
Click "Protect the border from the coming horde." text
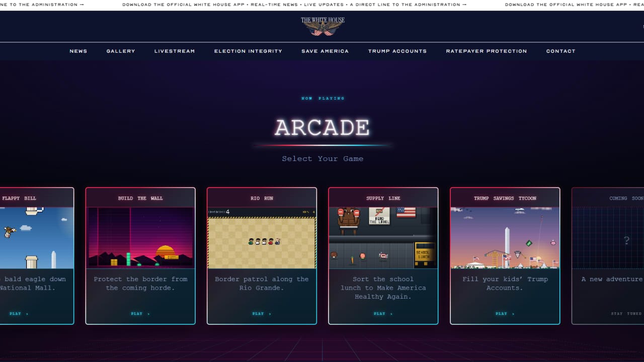[x=140, y=284]
